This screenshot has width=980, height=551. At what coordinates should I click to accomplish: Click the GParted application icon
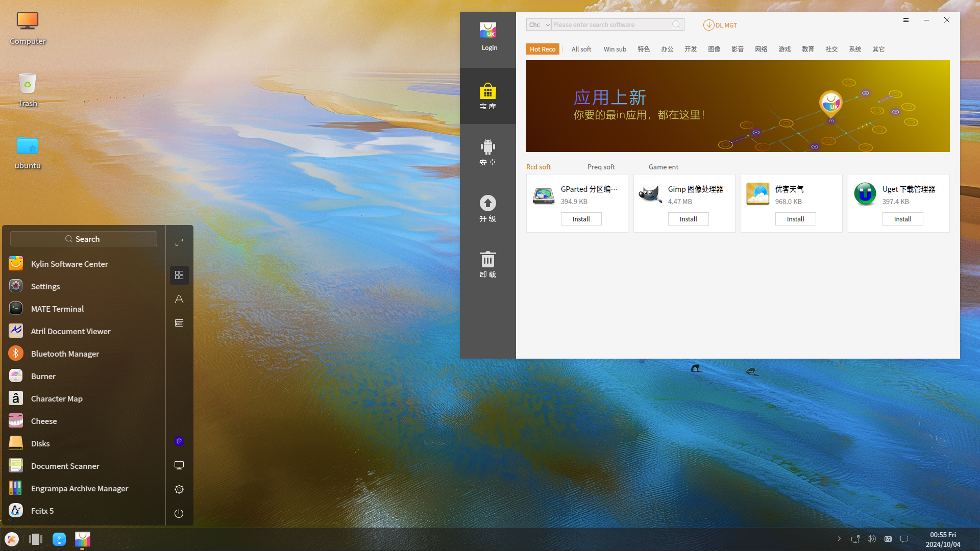[x=544, y=195]
